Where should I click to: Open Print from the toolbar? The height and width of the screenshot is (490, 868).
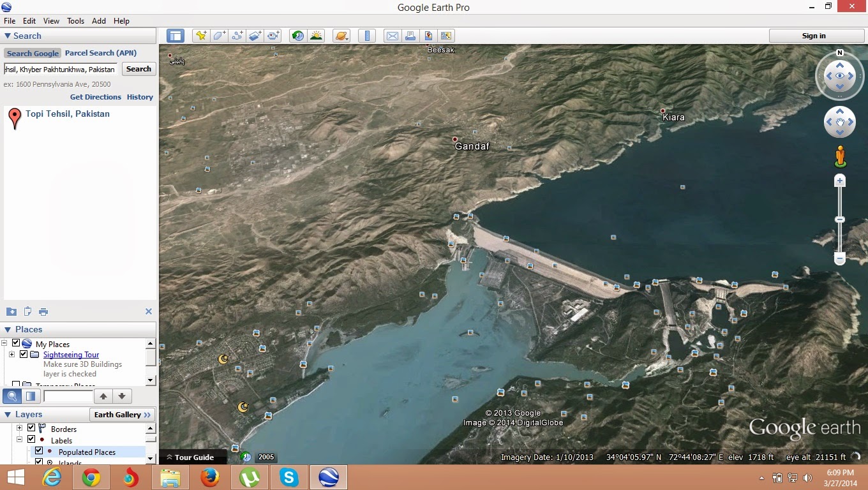pyautogui.click(x=410, y=36)
